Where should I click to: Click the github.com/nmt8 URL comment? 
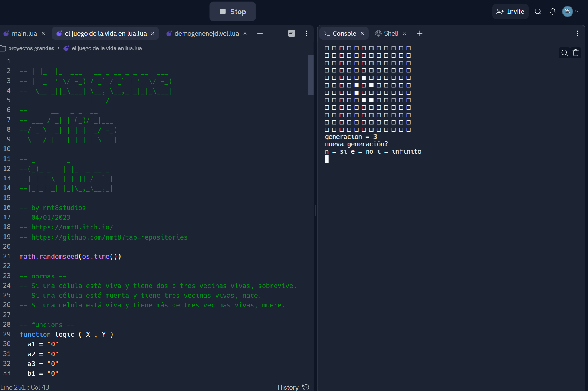point(104,237)
